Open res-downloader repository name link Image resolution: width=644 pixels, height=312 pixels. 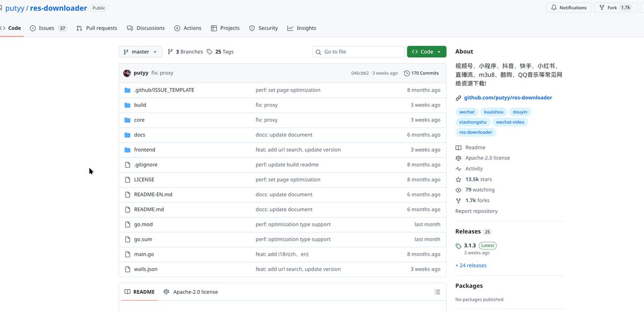point(58,8)
